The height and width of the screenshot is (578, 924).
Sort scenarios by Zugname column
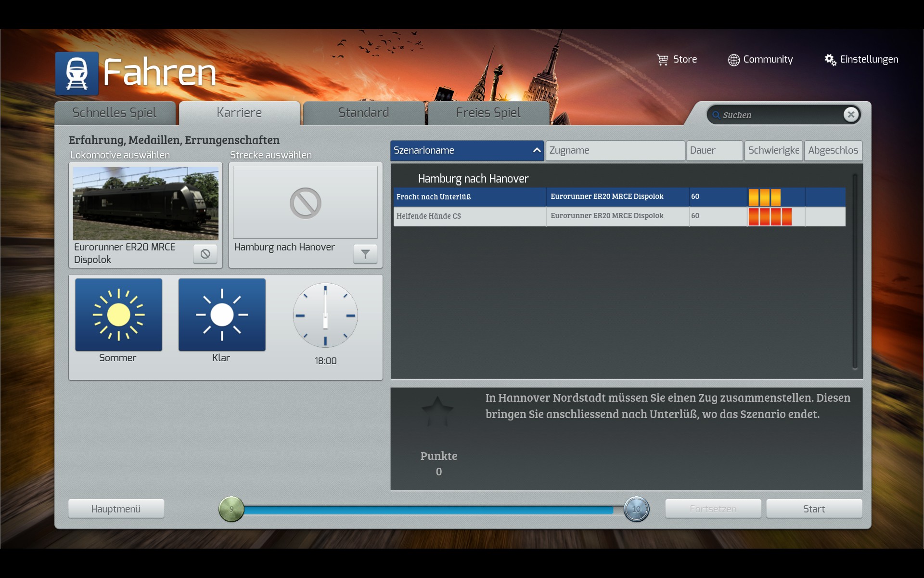(x=615, y=150)
